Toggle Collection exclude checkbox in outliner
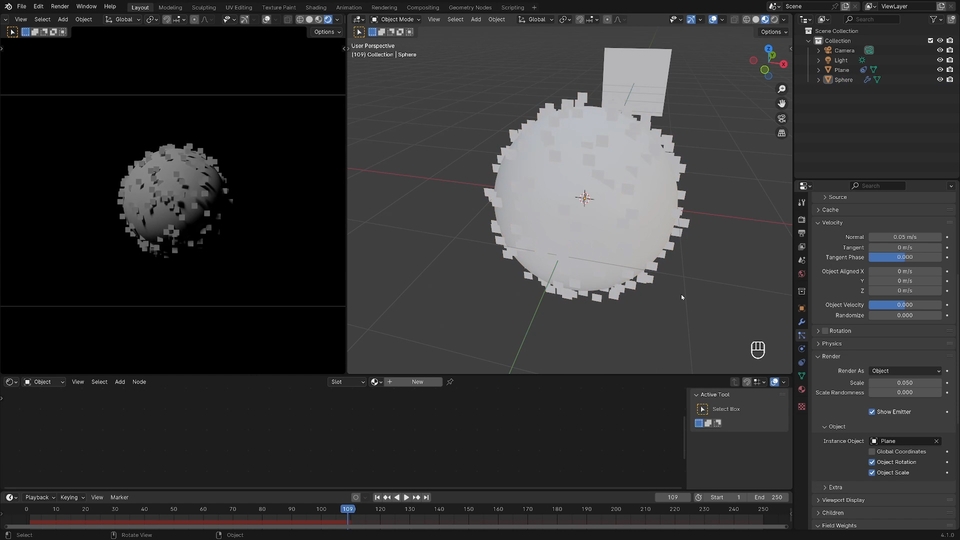The width and height of the screenshot is (960, 540). click(x=930, y=40)
